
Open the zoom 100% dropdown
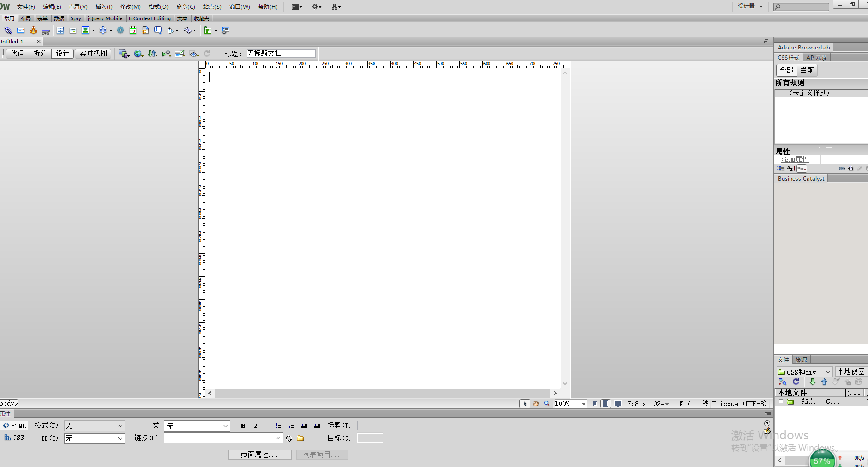pos(571,404)
